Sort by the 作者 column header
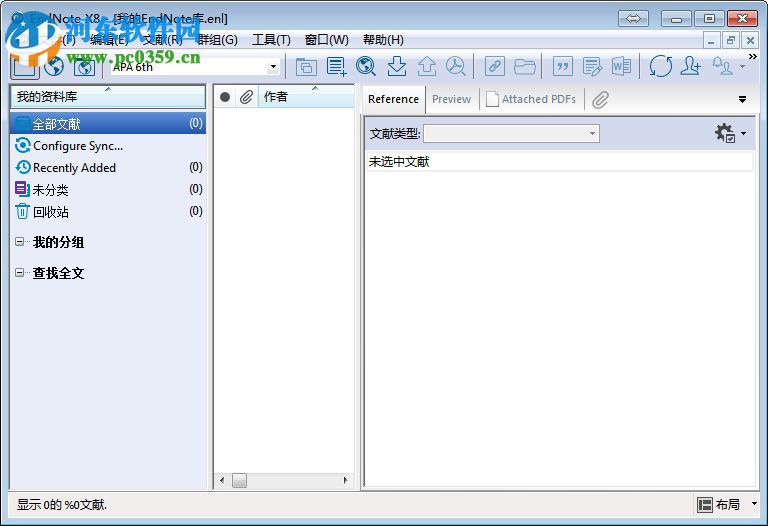Image resolution: width=768 pixels, height=526 pixels. [x=306, y=97]
